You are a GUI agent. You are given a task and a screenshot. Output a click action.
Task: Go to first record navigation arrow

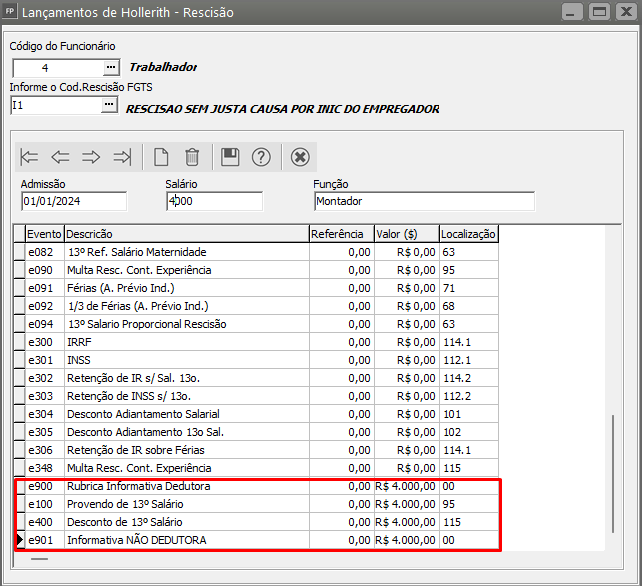tap(30, 157)
